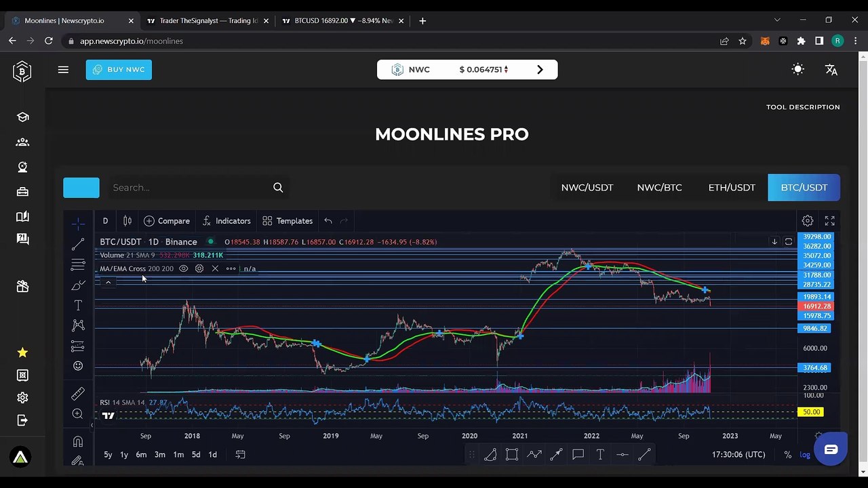Switch to NWC/BTC pair tab

660,188
